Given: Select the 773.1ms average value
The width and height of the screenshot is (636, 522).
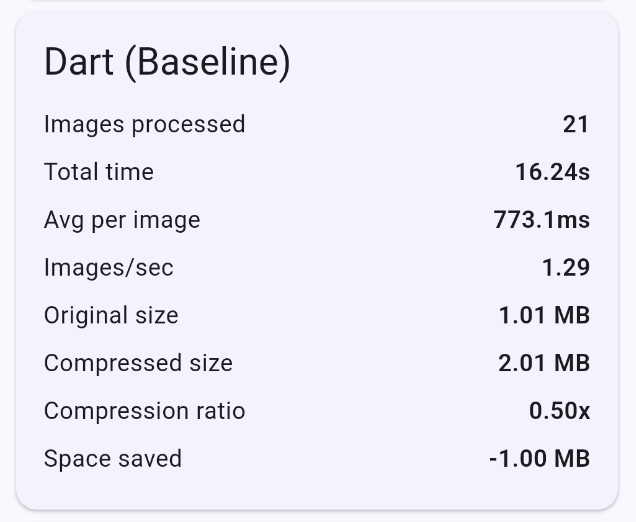Looking at the screenshot, I should 541,220.
